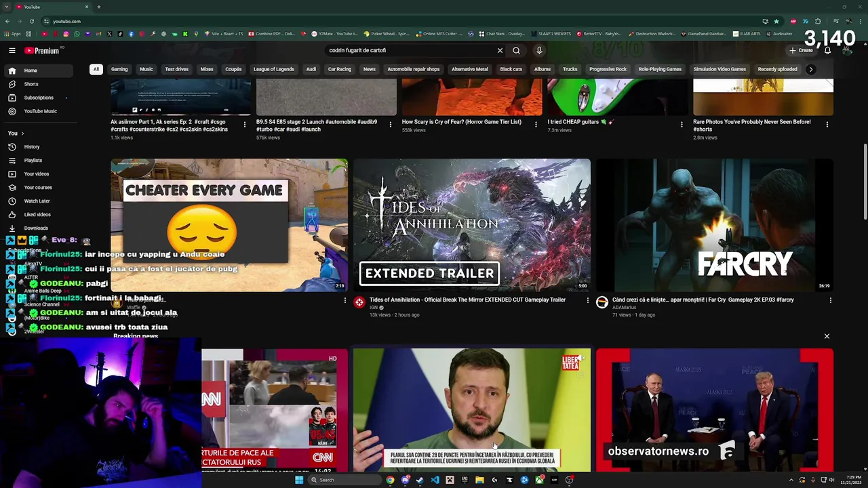Open Visual Studio Code from the taskbar
868x488 pixels.
(435, 480)
